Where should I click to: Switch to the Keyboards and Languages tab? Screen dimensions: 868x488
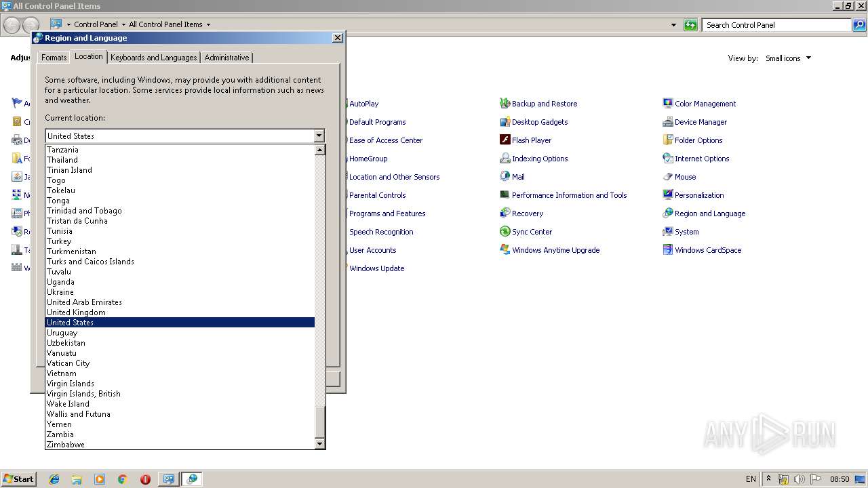pos(153,58)
